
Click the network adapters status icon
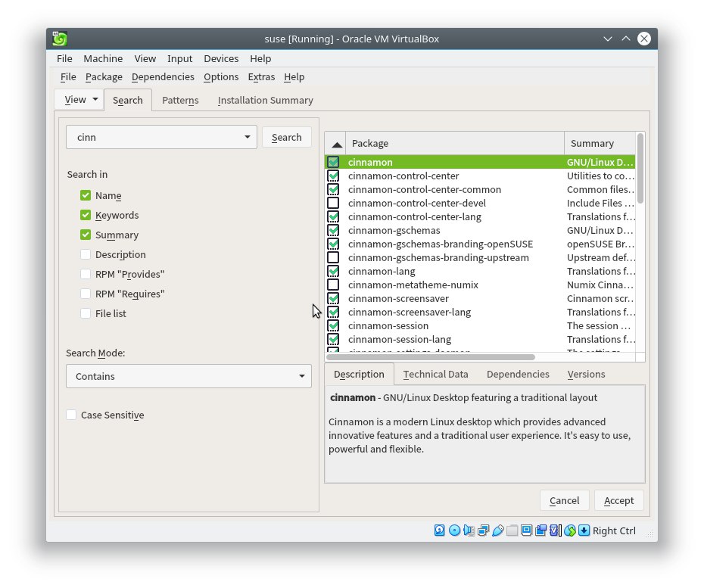[484, 530]
